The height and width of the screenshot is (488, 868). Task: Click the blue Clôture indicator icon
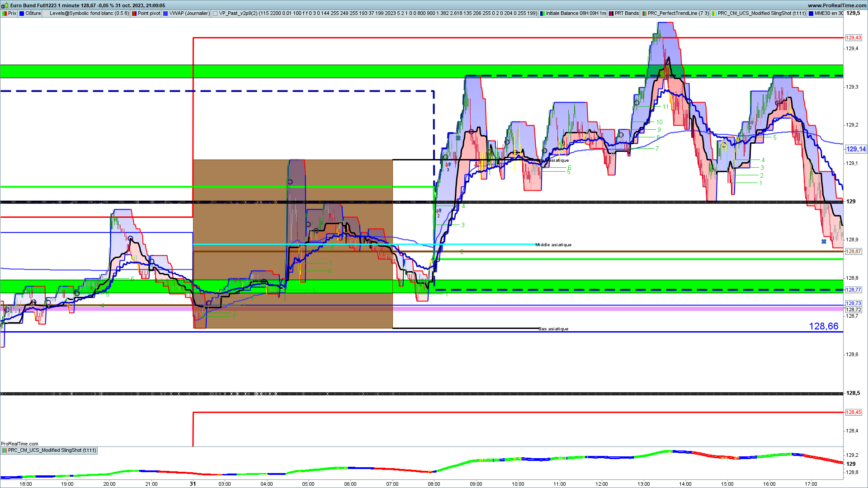(22, 14)
